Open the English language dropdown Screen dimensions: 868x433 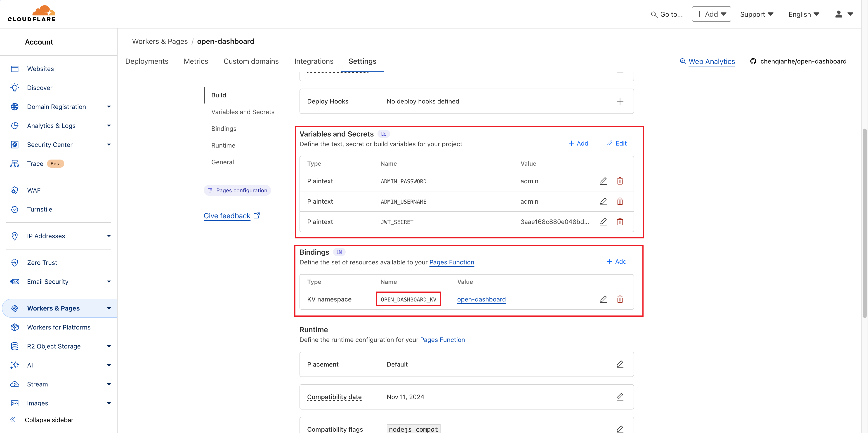[x=804, y=14]
